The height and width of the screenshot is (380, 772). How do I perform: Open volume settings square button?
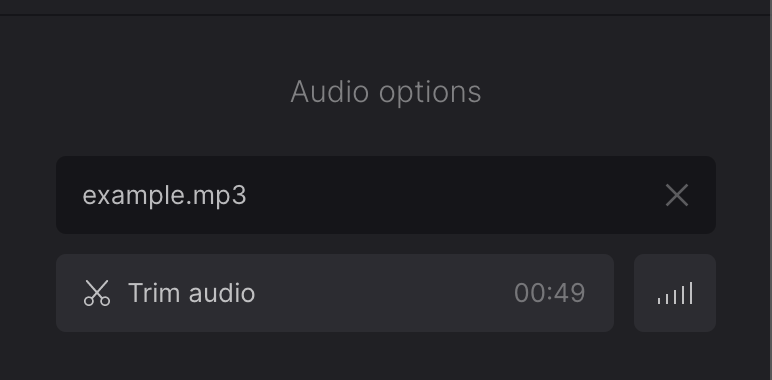(675, 293)
